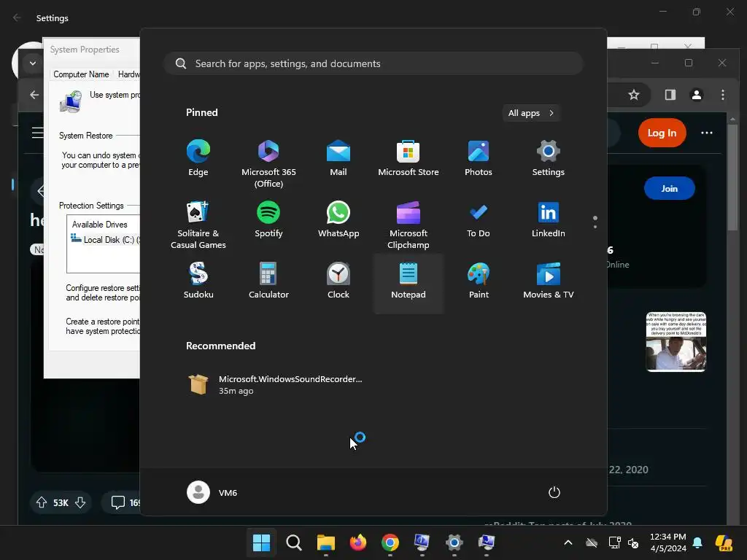The image size is (747, 560).
Task: Click the Join button on the Reddit page
Action: click(x=670, y=189)
